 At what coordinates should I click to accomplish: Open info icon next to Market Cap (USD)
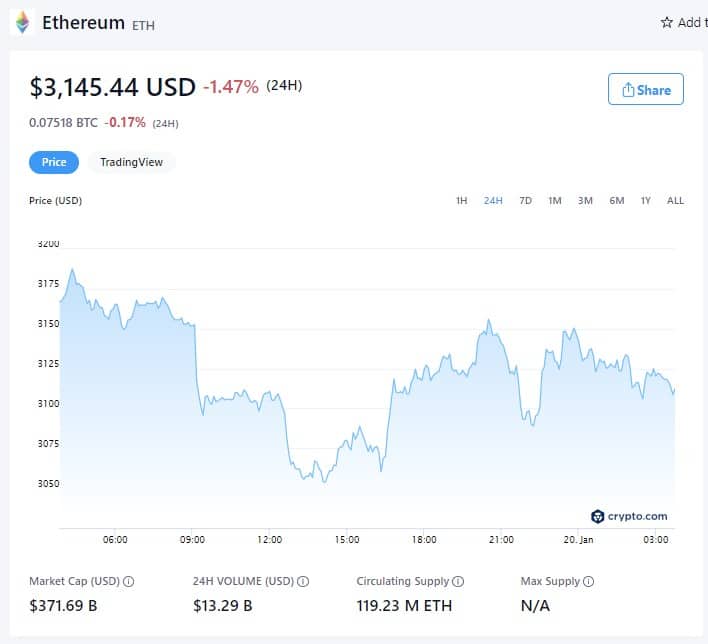point(129,581)
